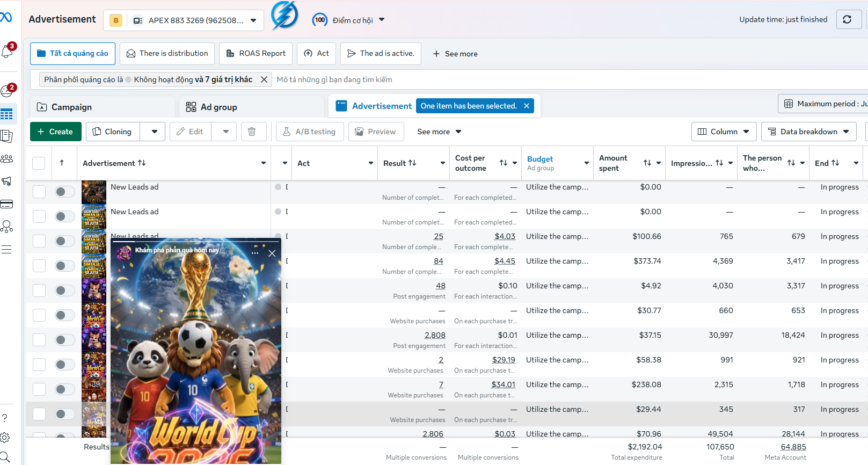868x465 pixels.
Task: Remove the ad delivery filter chip
Action: point(264,79)
